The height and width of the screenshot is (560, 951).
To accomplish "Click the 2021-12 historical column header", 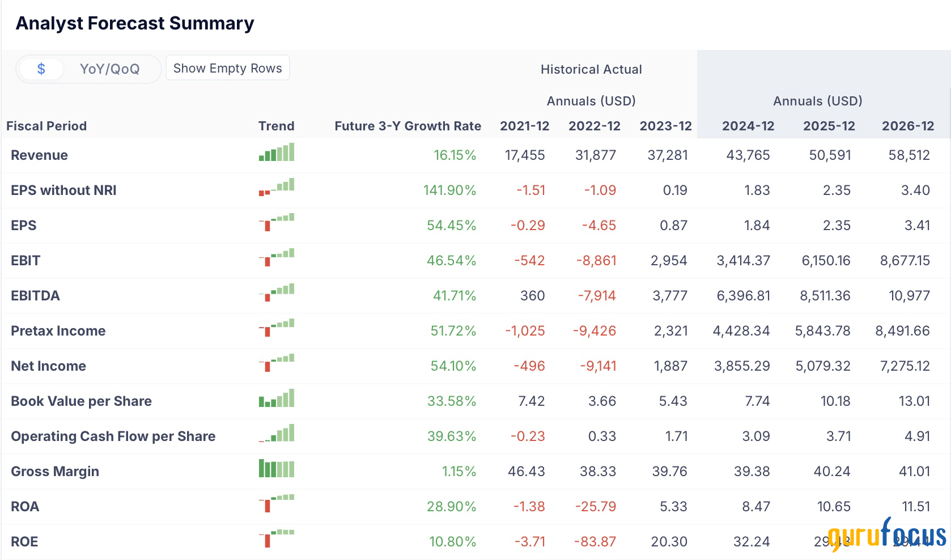I will point(524,126).
